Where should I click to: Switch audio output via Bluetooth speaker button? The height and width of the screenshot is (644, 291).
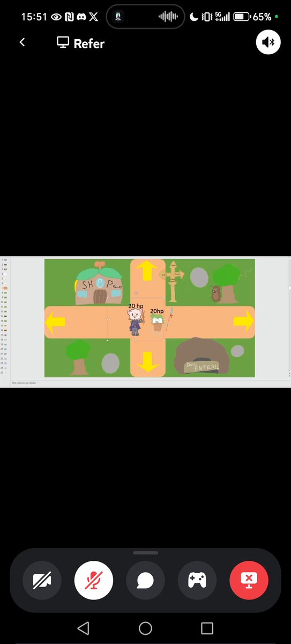(268, 42)
